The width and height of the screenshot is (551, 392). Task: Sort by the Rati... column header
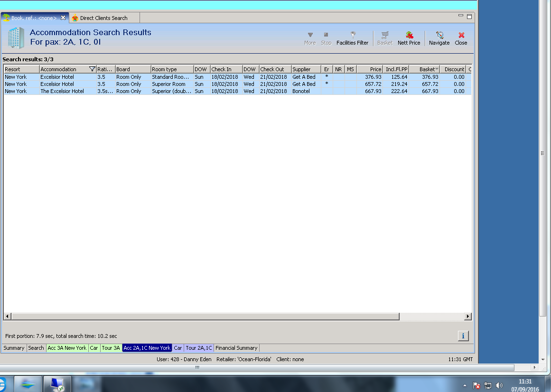106,69
